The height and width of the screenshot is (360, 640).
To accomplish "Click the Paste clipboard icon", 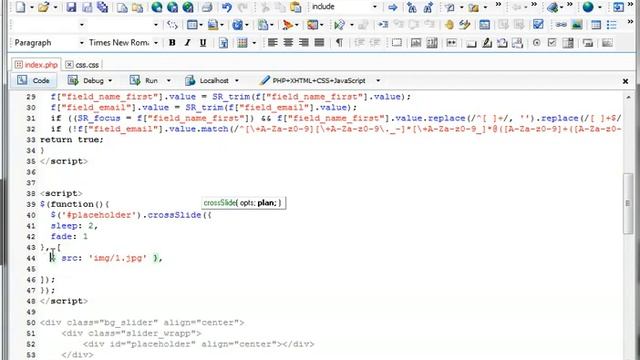I will point(296,7).
